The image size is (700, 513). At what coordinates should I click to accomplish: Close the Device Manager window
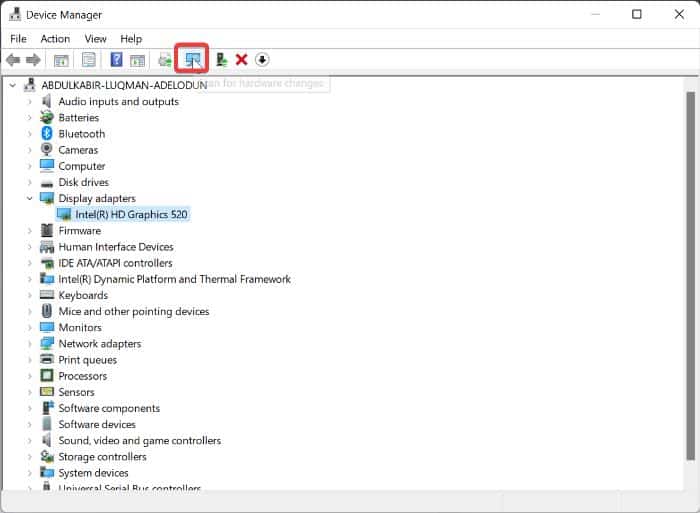[x=679, y=14]
